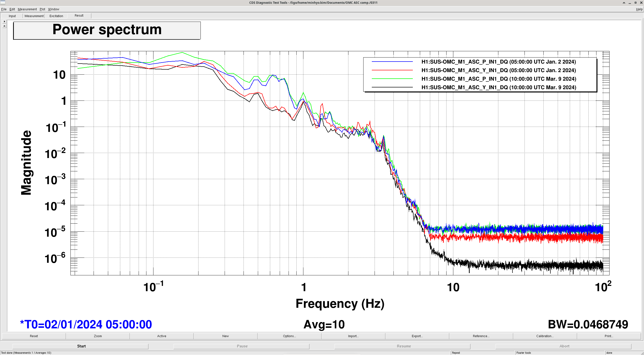Switch to the Measurement tab
Viewport: 644px width, 355px height.
tap(34, 16)
